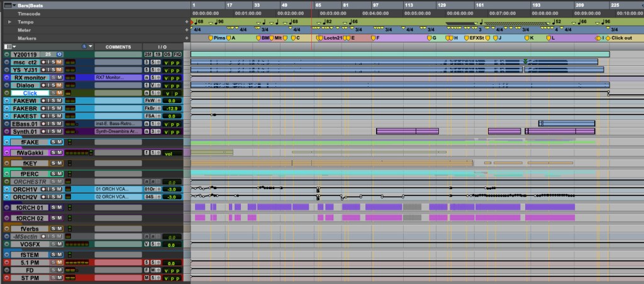Add a marker with the plus icon

point(187,38)
